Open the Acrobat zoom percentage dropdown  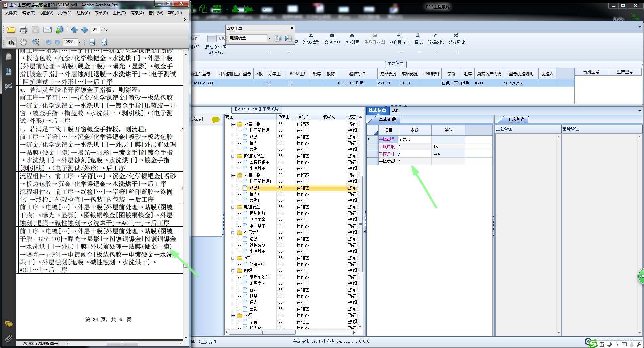[80, 42]
